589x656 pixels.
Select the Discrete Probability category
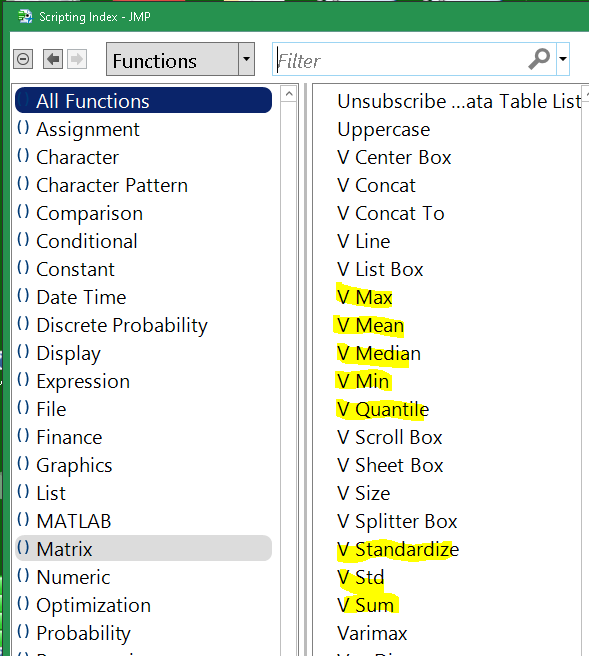click(x=122, y=325)
